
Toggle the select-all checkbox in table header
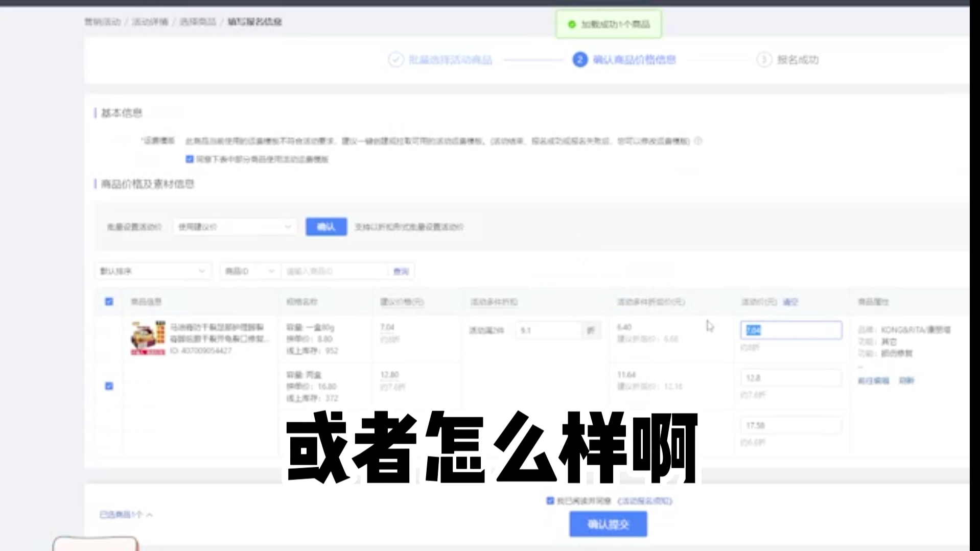tap(108, 302)
